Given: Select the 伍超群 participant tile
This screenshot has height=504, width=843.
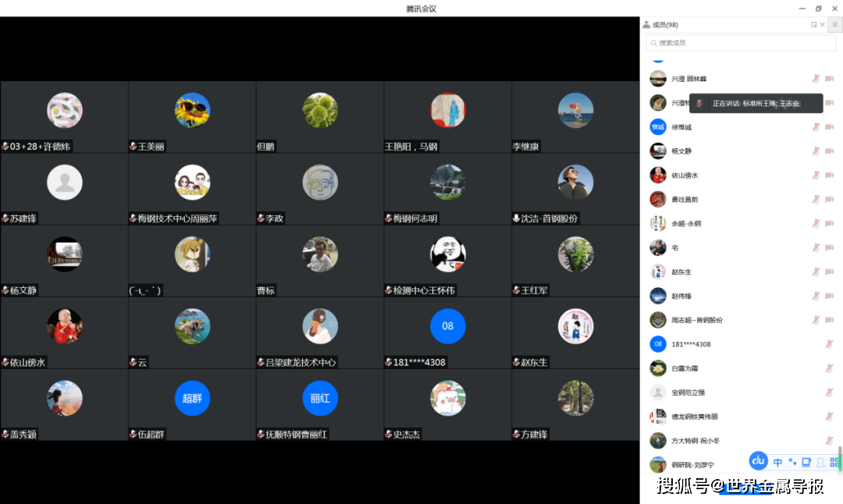Looking at the screenshot, I should [x=192, y=405].
